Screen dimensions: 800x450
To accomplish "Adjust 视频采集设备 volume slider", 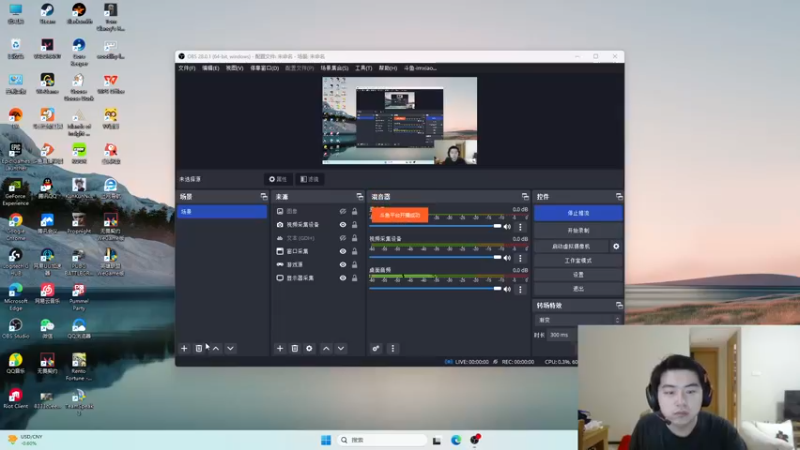I will coord(435,257).
